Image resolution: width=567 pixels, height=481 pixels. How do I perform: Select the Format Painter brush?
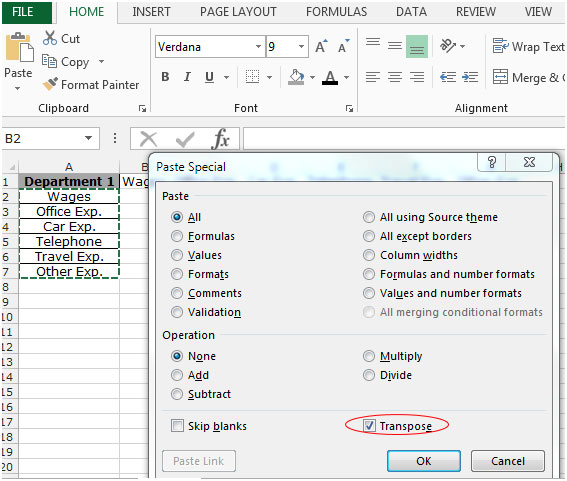point(50,84)
